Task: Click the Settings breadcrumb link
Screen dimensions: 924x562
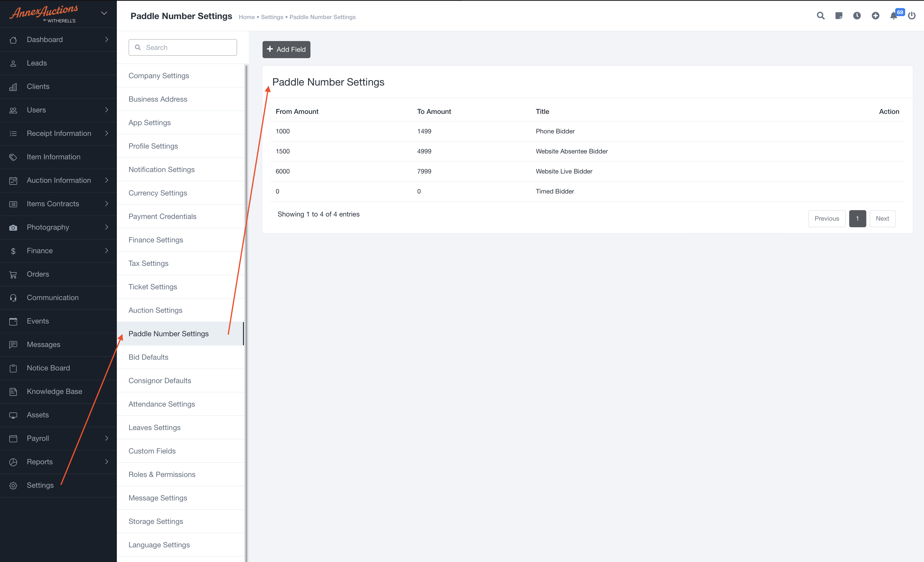Action: (272, 17)
